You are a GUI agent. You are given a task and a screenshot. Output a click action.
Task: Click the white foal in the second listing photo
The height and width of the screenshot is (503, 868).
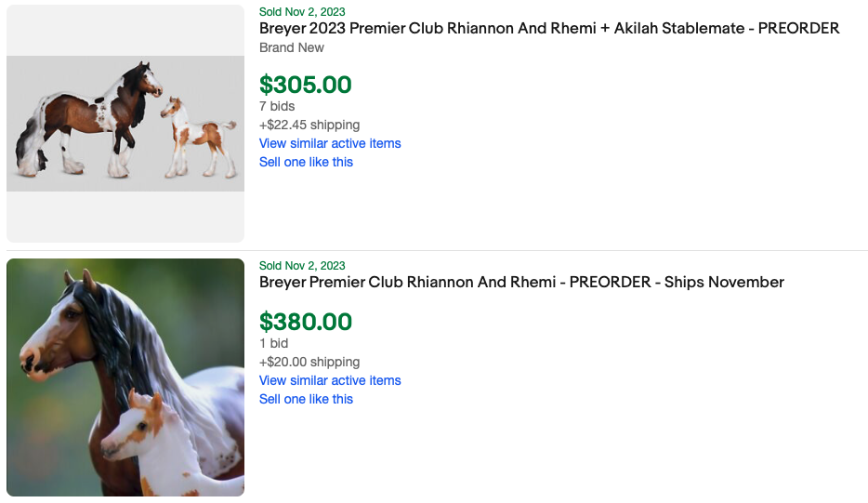pyautogui.click(x=149, y=437)
